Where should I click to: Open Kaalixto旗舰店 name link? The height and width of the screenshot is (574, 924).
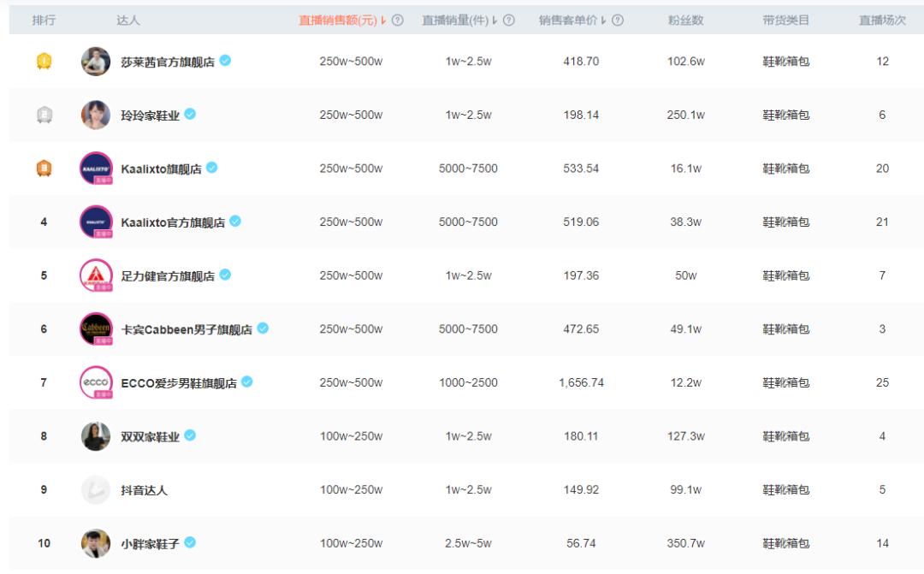pos(161,169)
